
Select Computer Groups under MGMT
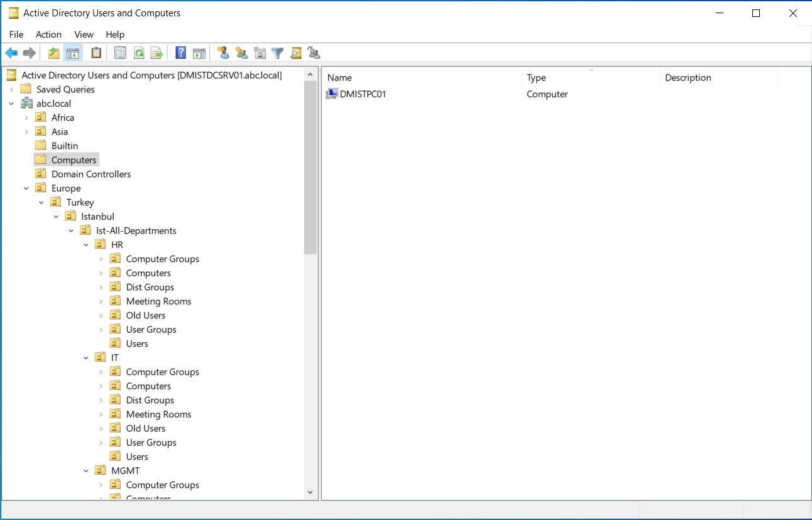coord(162,485)
